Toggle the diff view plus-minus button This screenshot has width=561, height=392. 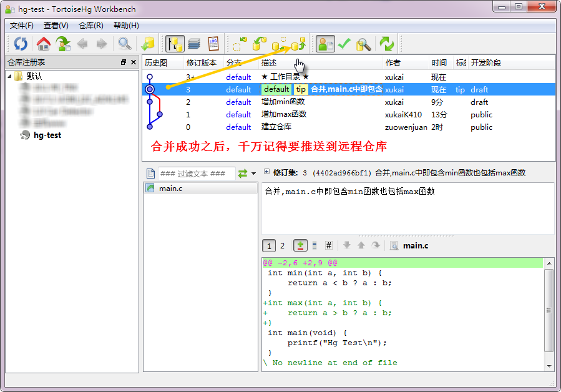[x=300, y=245]
